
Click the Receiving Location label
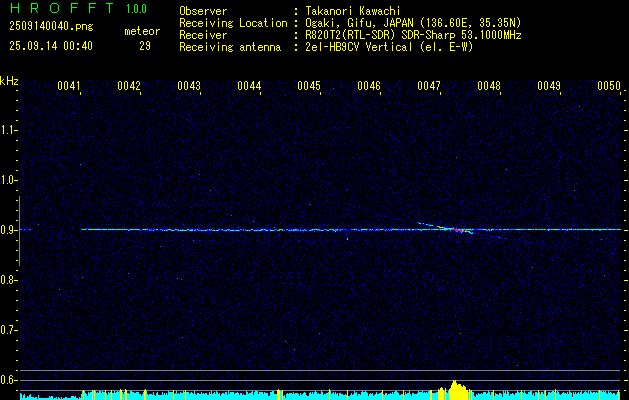tap(233, 23)
